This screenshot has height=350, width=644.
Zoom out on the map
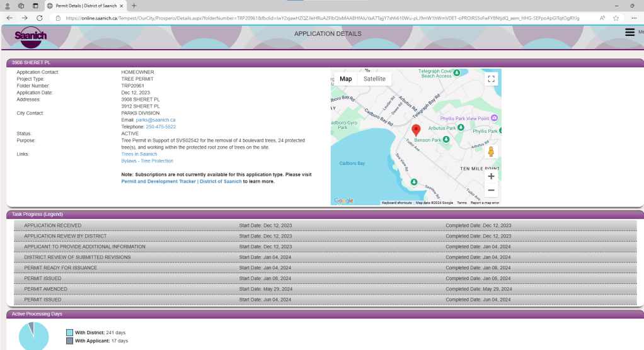492,191
